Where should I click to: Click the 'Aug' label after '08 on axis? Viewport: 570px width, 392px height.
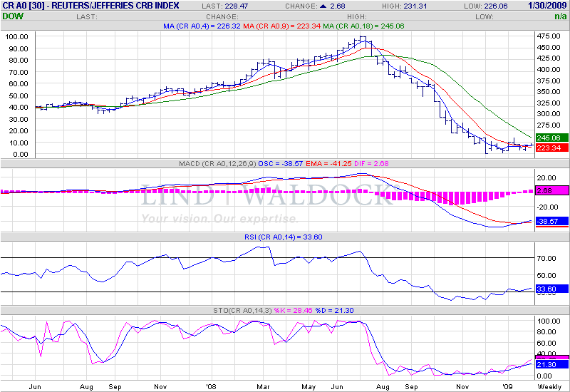[383, 386]
